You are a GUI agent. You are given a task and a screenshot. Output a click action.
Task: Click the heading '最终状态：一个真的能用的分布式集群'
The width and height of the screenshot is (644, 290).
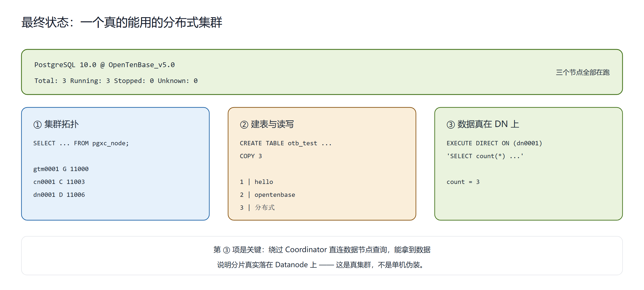point(122,22)
